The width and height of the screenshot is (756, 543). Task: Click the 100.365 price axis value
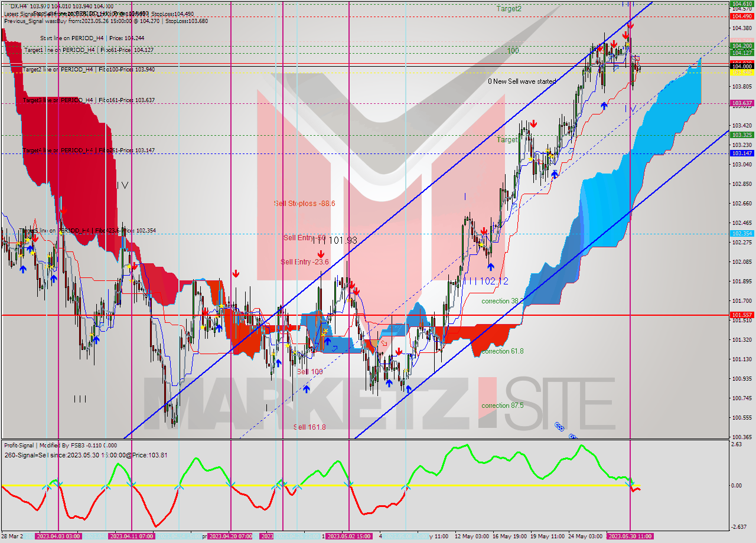click(742, 437)
